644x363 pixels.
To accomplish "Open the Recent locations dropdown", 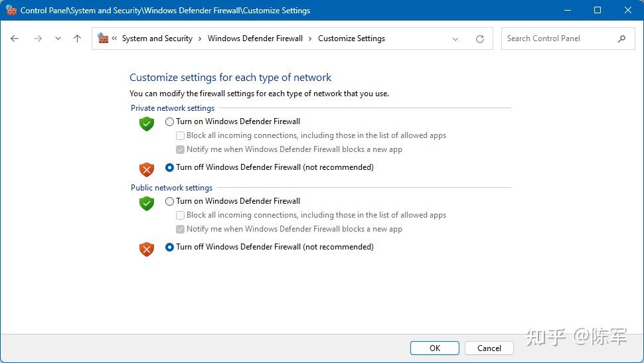I will pos(58,38).
